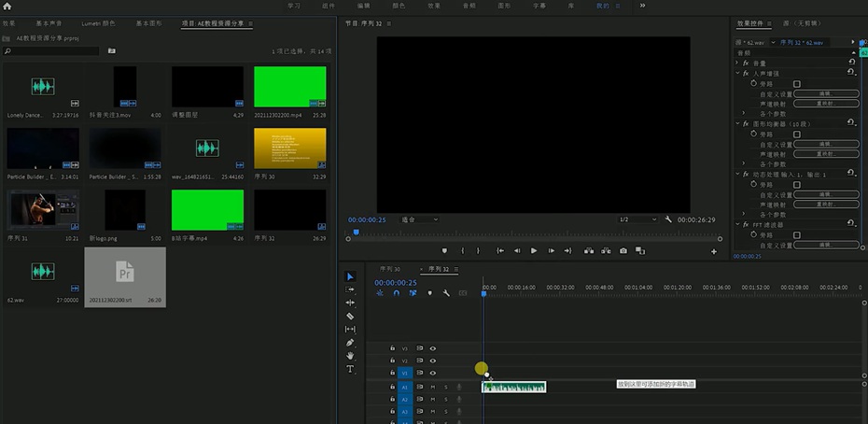The image size is (868, 424).
Task: Open new bin folder icon in project panel
Action: [112, 50]
